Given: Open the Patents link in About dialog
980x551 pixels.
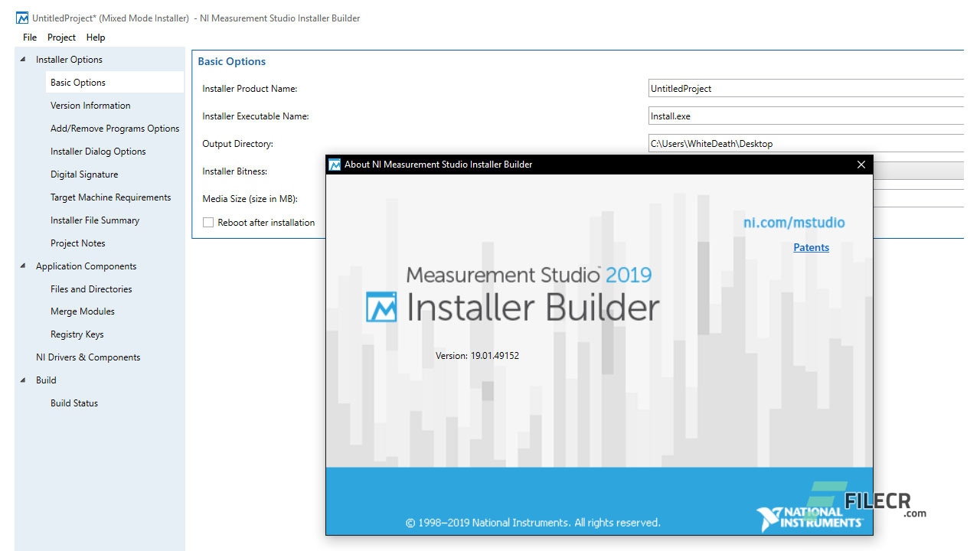Looking at the screenshot, I should 811,247.
